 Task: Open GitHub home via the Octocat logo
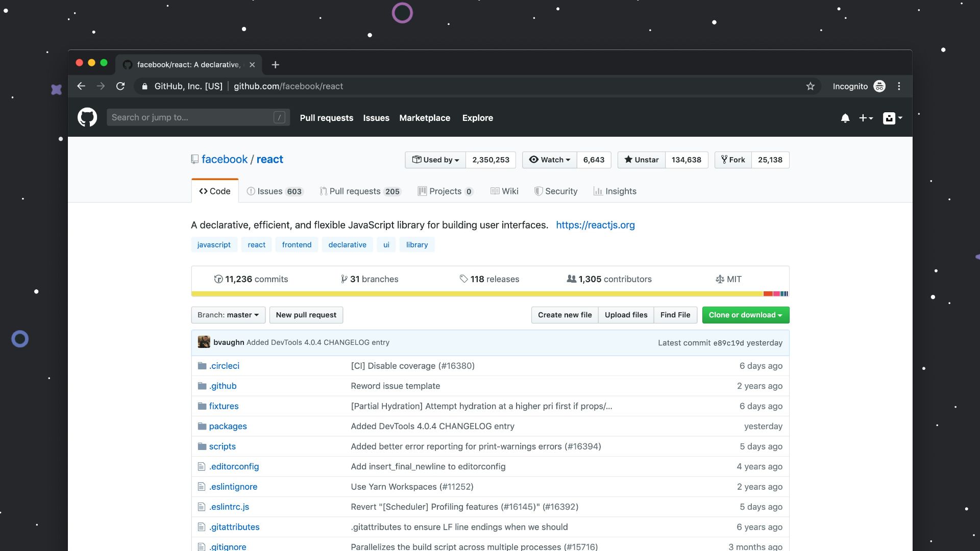pos(87,117)
